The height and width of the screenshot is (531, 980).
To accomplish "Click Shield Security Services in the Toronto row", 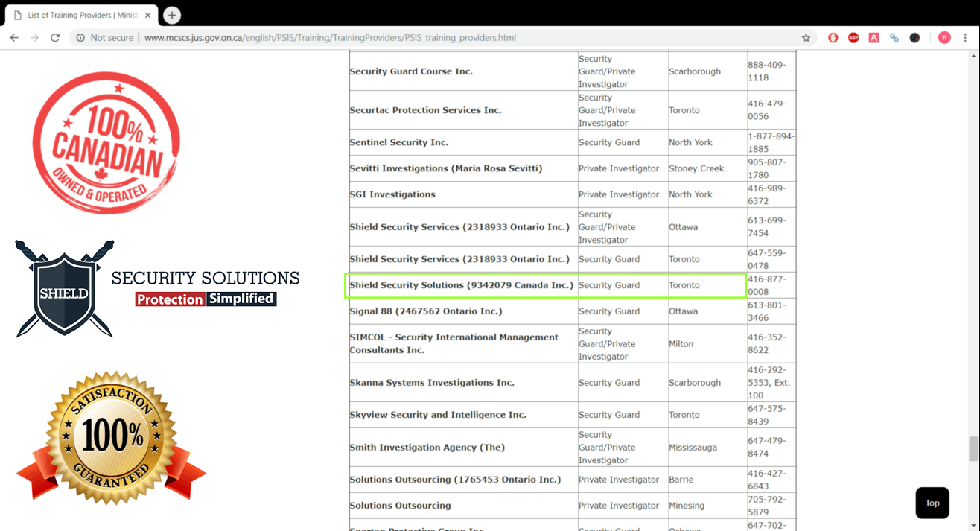I will pos(459,259).
